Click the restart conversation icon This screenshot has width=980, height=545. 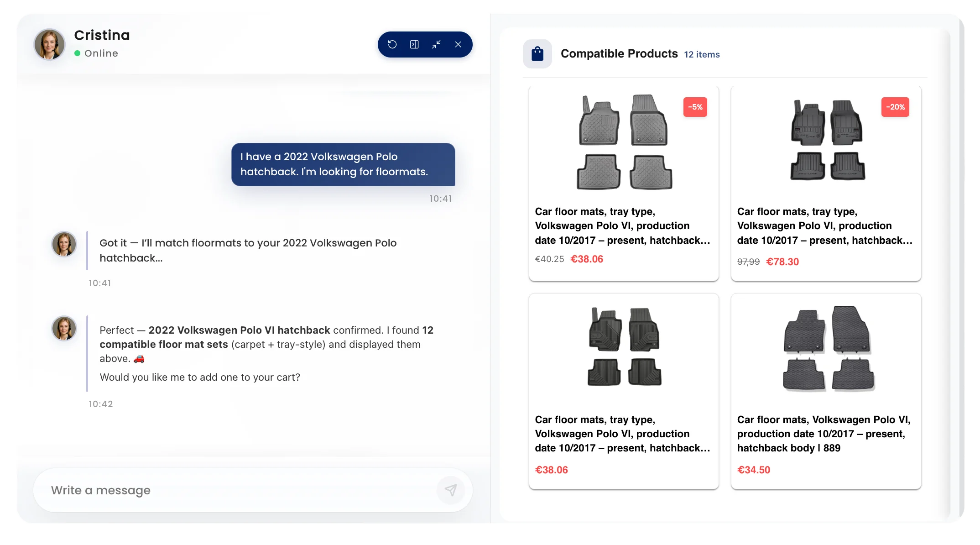tap(392, 44)
